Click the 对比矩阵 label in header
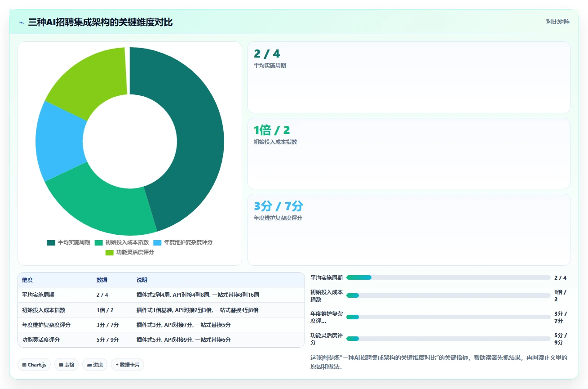This screenshot has height=389, width=588. point(557,22)
